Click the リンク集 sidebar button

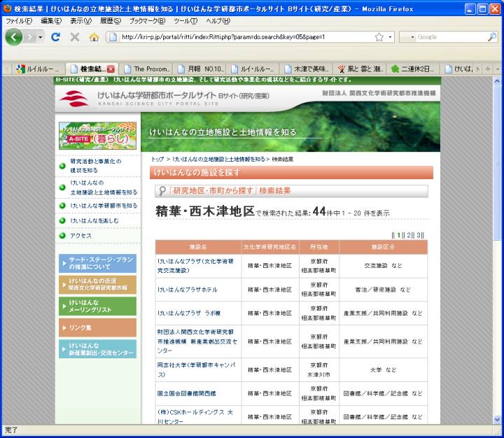click(97, 327)
